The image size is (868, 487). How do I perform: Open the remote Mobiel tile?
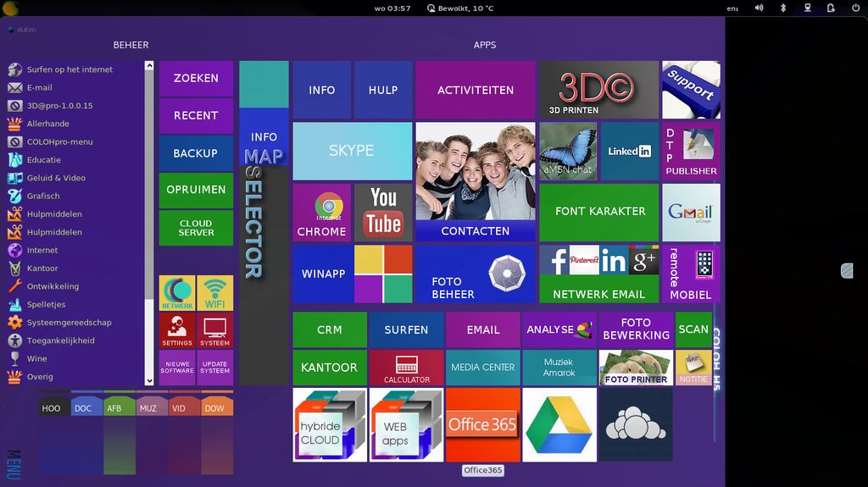pyautogui.click(x=691, y=274)
